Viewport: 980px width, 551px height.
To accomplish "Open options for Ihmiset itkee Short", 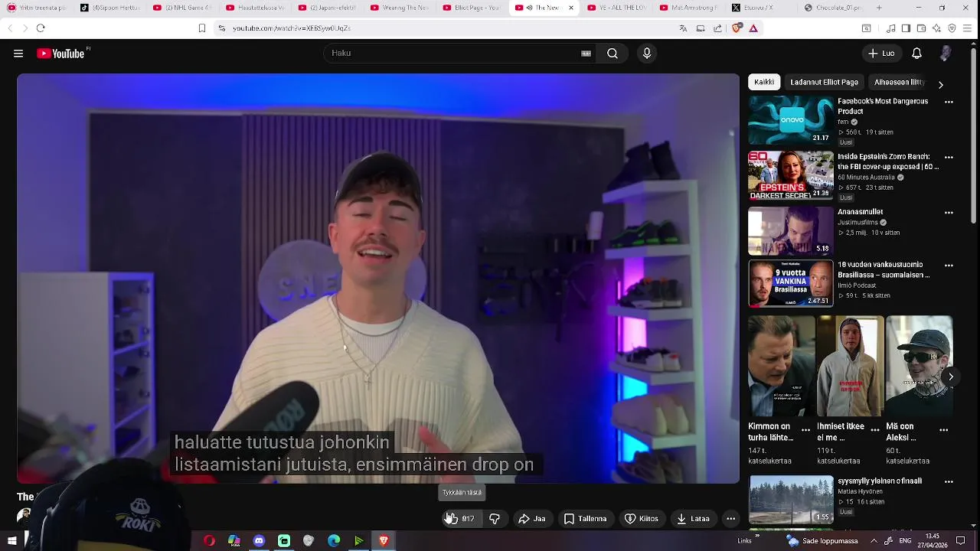I will pos(874,430).
